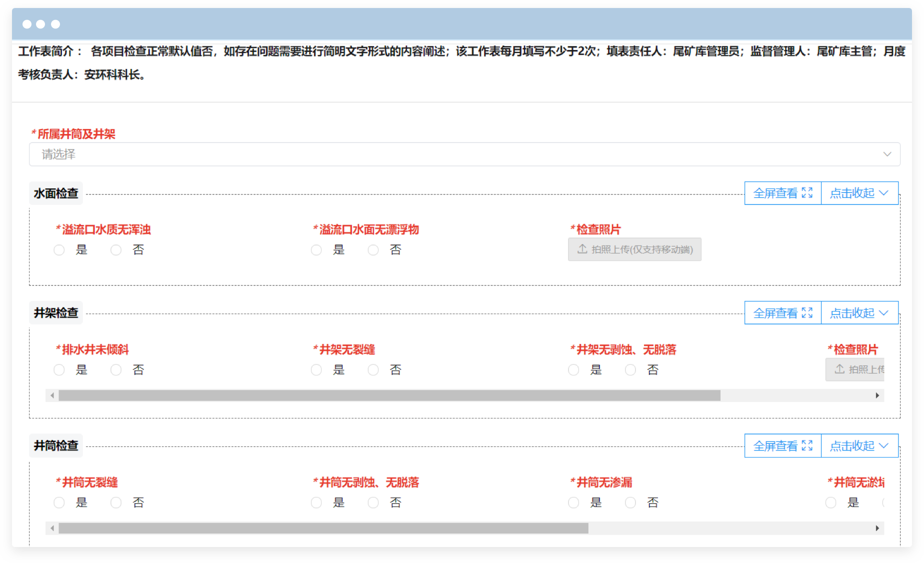
Task: Open fullscreen view for 水面检查 section
Action: pos(782,193)
